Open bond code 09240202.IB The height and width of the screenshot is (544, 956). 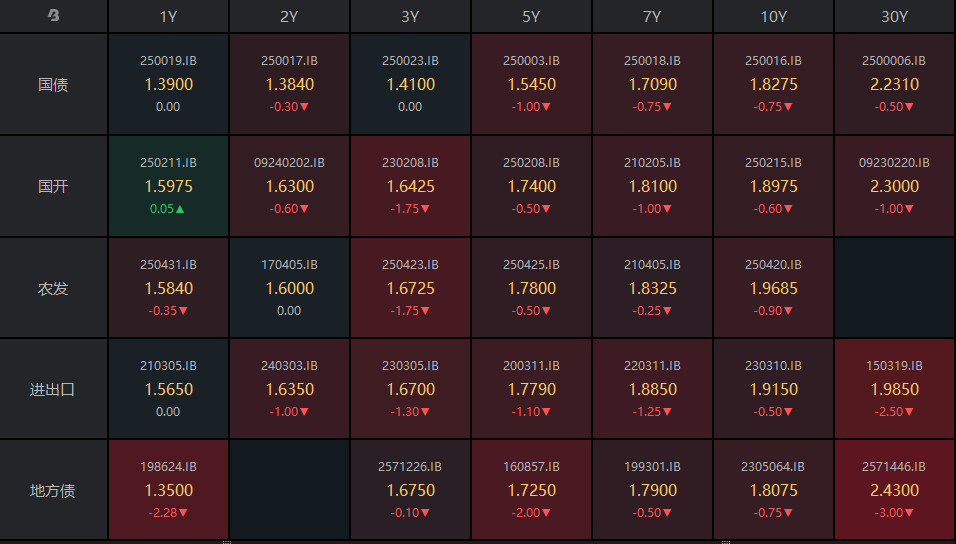click(x=289, y=162)
